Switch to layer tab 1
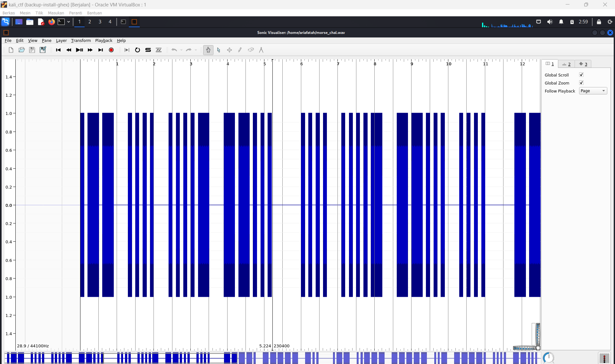615x364 pixels. pos(550,64)
